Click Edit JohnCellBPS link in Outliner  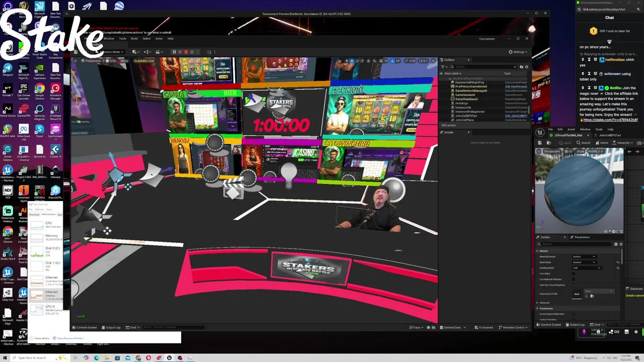point(516,116)
